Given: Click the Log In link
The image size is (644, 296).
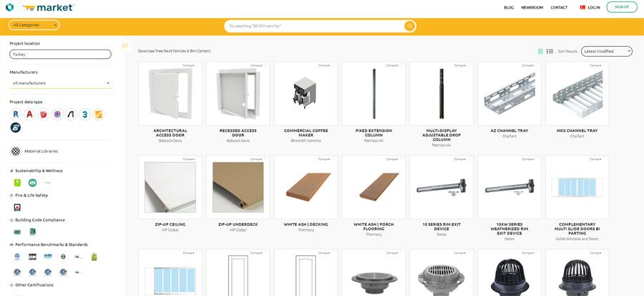Looking at the screenshot, I should [594, 7].
